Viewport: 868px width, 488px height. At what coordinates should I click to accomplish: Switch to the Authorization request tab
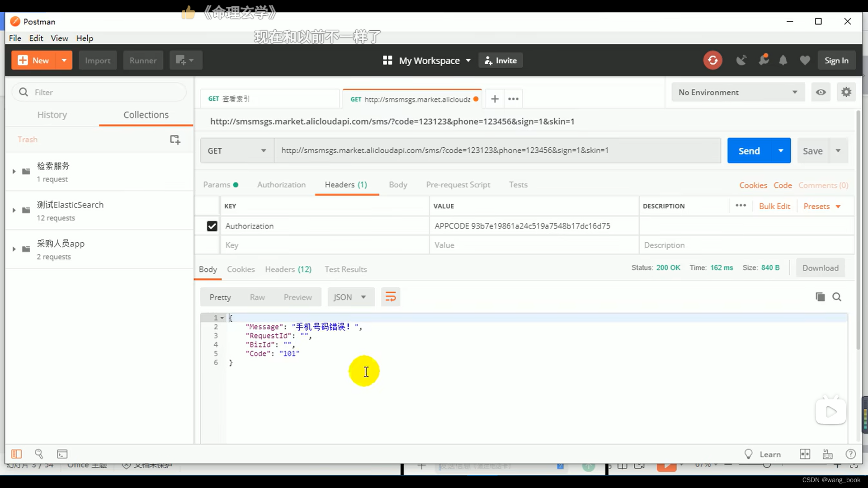click(x=281, y=184)
